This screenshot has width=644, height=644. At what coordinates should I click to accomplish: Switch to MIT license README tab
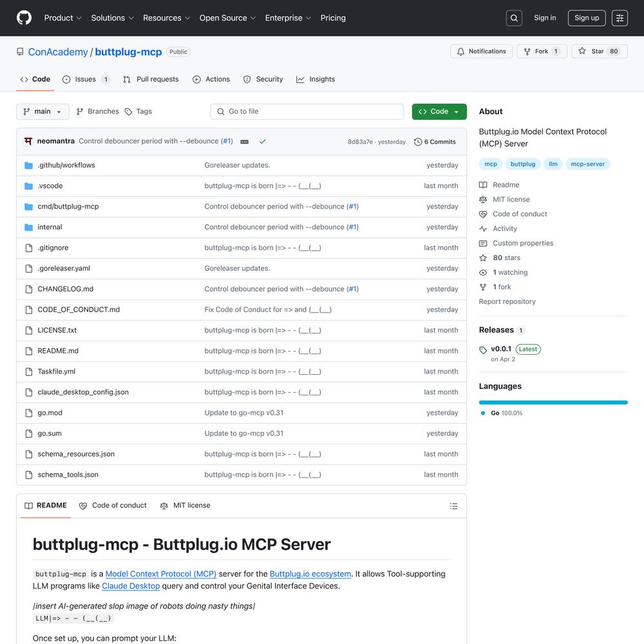click(x=185, y=506)
